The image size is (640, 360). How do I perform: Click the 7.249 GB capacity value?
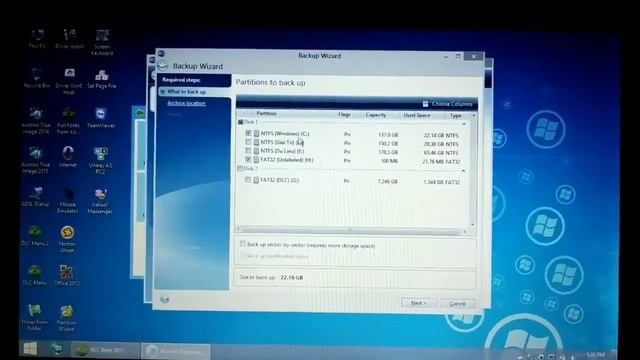click(x=387, y=181)
